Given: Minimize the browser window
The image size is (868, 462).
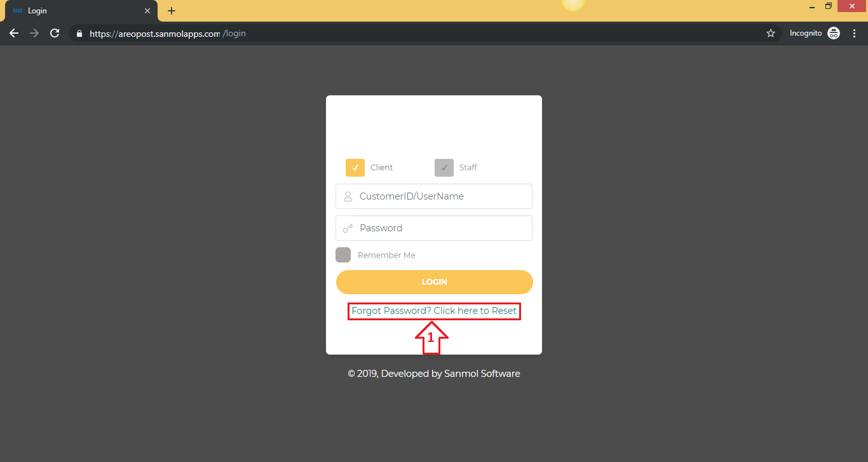Looking at the screenshot, I should (x=812, y=6).
